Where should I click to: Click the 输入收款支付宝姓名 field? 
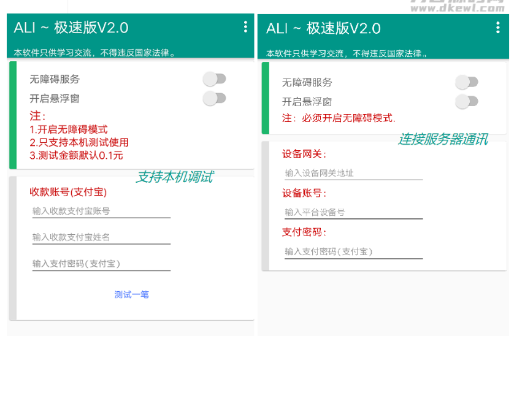tap(98, 236)
